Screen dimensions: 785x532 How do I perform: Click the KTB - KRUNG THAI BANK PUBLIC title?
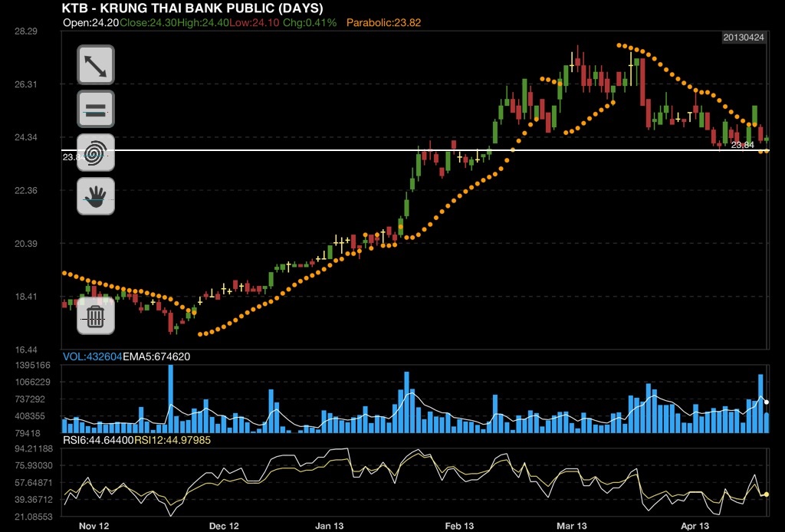coord(192,8)
